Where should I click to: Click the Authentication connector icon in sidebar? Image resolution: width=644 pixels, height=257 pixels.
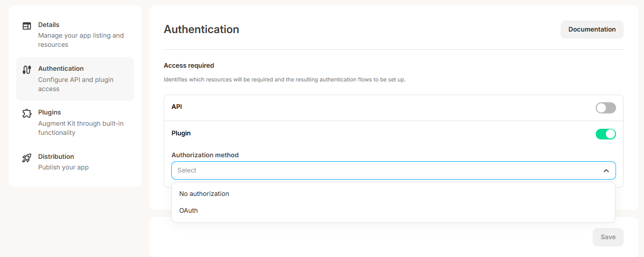coord(27,70)
